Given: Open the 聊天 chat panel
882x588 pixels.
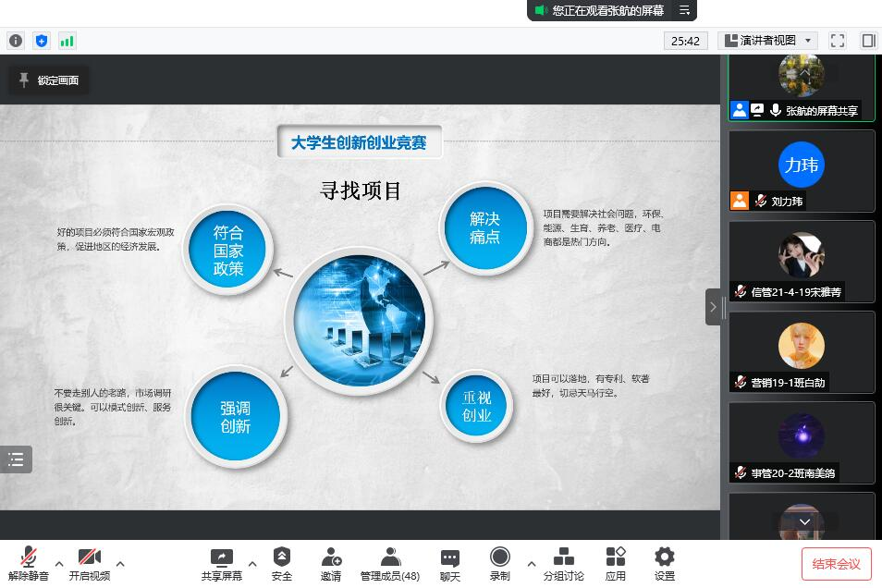Looking at the screenshot, I should click(450, 563).
